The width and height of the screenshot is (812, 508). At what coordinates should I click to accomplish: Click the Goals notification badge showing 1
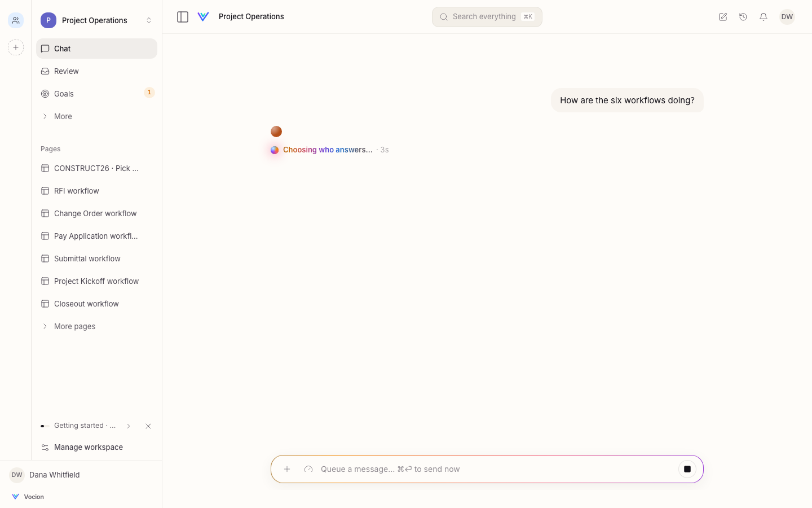[149, 93]
